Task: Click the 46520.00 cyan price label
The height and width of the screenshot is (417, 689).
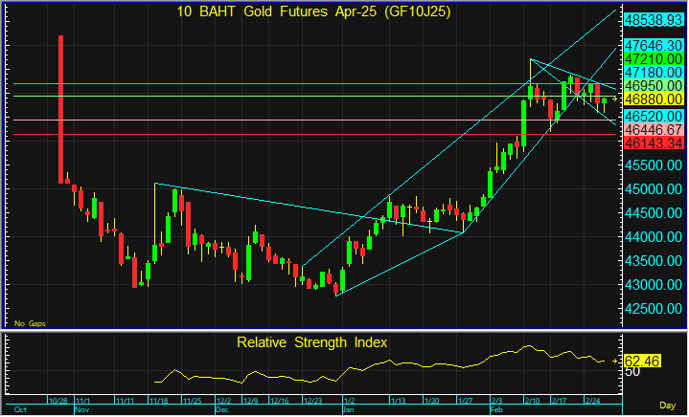Action: tap(654, 116)
